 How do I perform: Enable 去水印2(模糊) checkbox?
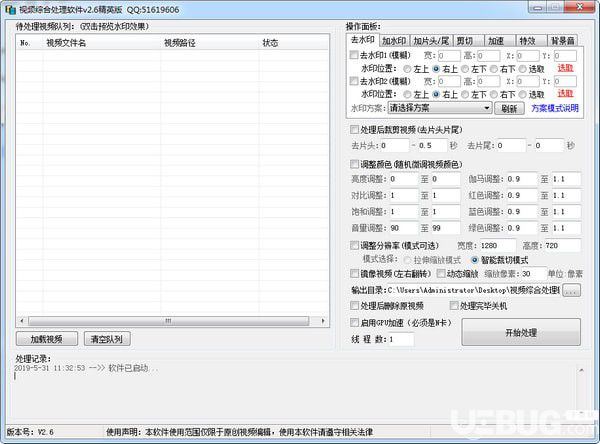pos(354,81)
